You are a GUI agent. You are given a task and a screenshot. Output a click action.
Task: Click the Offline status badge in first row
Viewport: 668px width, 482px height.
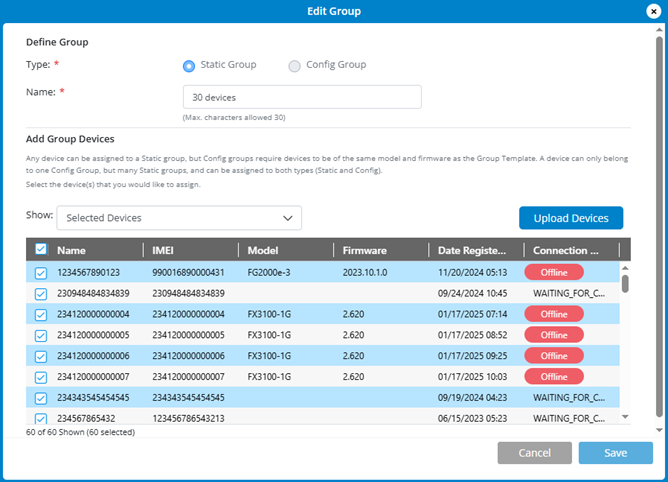coord(554,272)
